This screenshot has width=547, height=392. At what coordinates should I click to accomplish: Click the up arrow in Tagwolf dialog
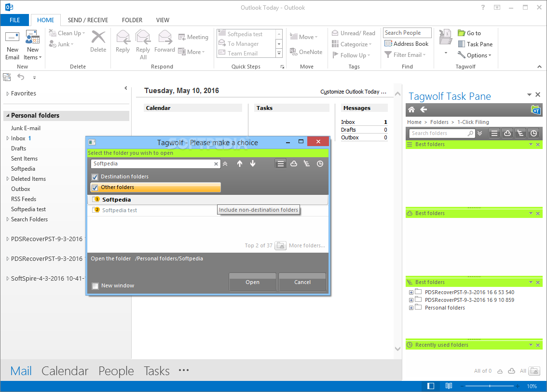(240, 163)
